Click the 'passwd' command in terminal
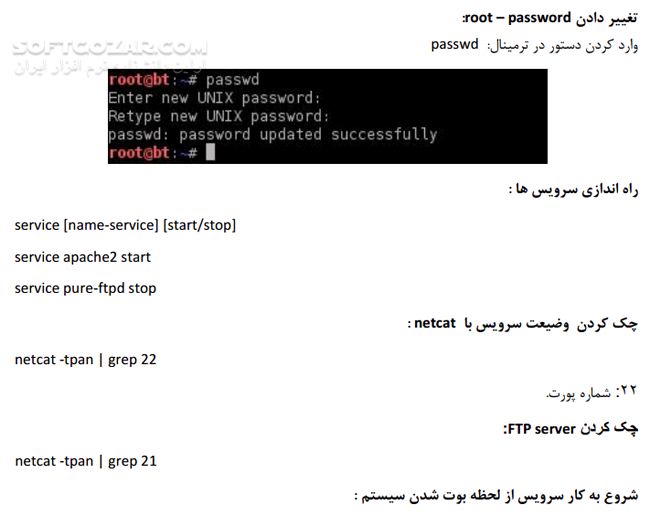 (233, 80)
